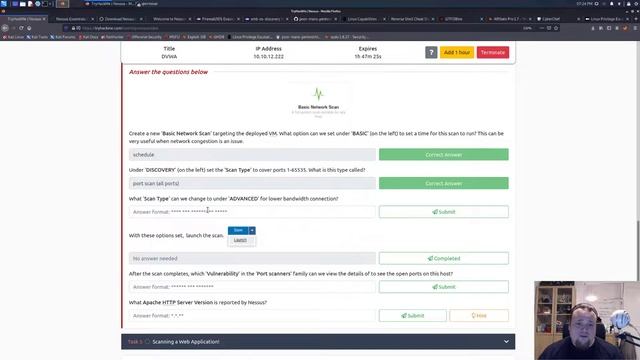The image size is (640, 360).
Task: Switch to the GTFOBins tab
Action: pos(460,19)
